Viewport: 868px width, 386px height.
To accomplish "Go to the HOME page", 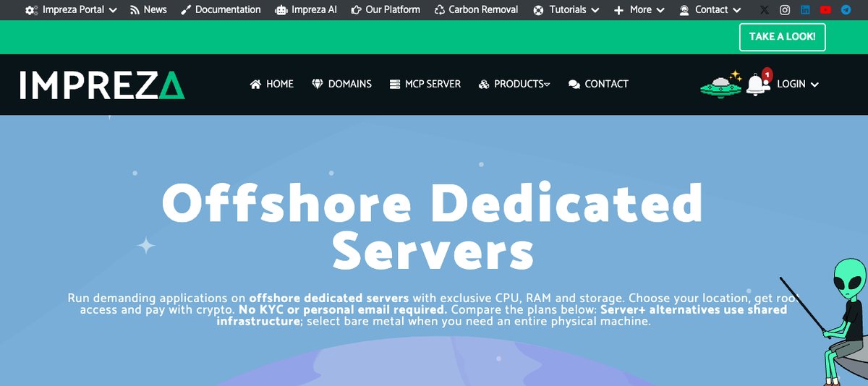I will (280, 84).
